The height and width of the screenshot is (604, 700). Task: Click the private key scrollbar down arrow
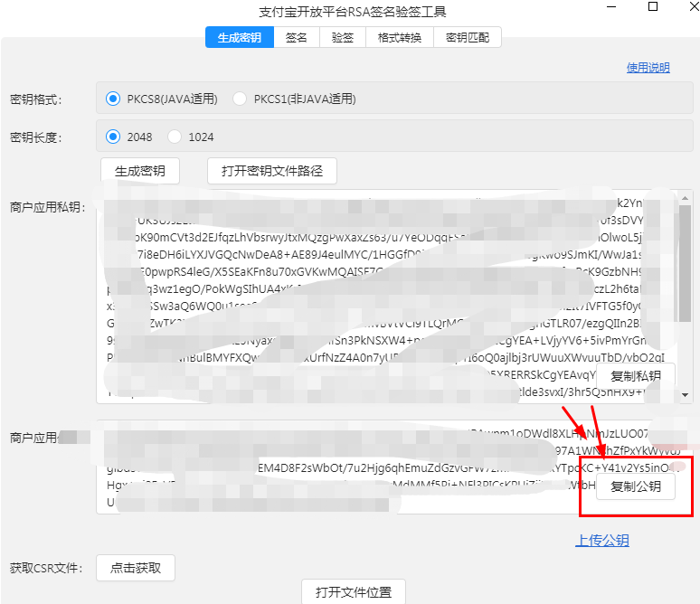pos(686,394)
